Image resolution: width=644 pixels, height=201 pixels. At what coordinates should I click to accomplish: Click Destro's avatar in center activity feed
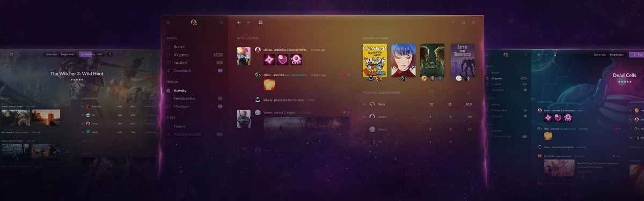[258, 50]
